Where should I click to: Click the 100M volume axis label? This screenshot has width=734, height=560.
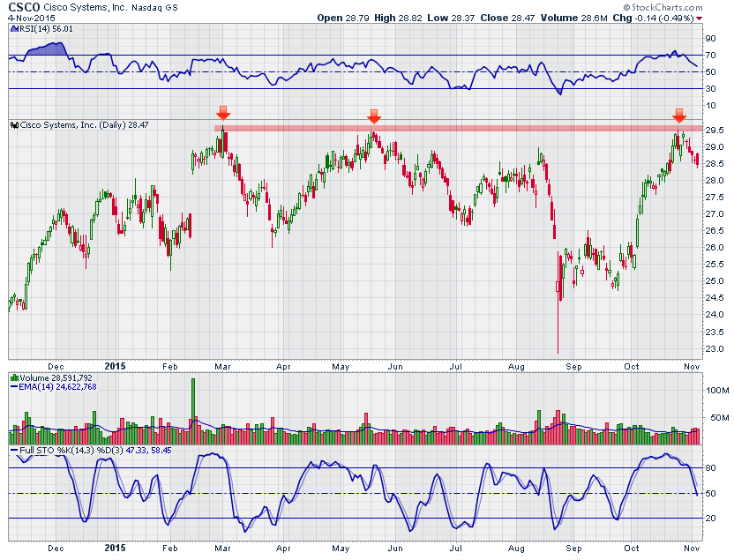[x=717, y=390]
